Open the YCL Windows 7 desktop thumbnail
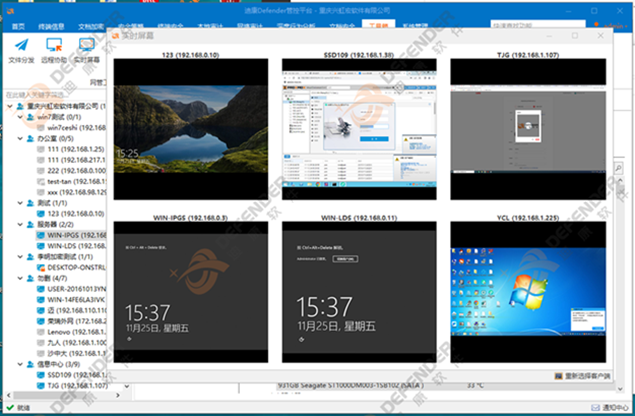 pos(528,290)
